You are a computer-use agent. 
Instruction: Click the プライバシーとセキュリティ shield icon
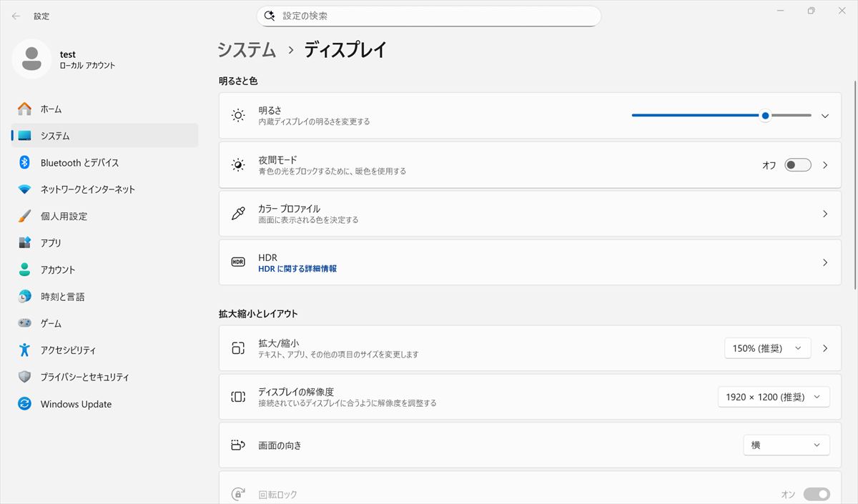pyautogui.click(x=24, y=377)
